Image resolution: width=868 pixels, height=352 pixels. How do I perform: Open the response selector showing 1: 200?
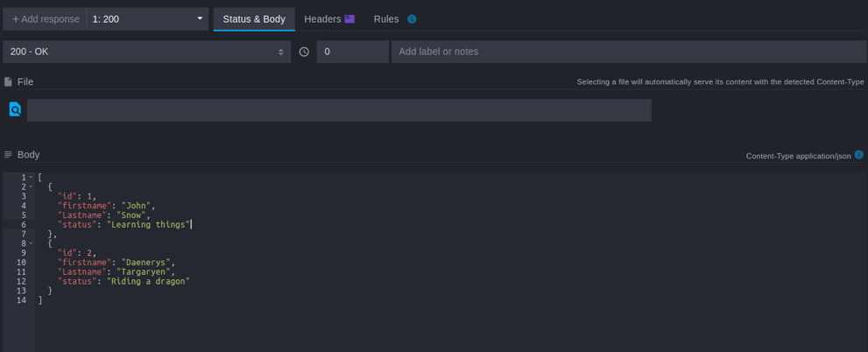148,18
